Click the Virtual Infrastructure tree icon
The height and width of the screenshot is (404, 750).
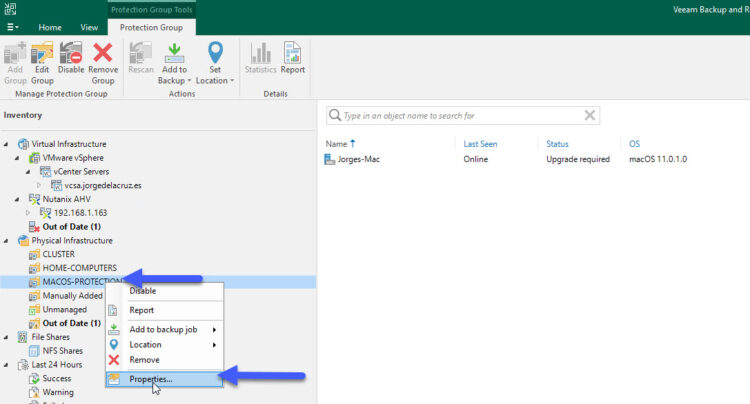point(23,144)
